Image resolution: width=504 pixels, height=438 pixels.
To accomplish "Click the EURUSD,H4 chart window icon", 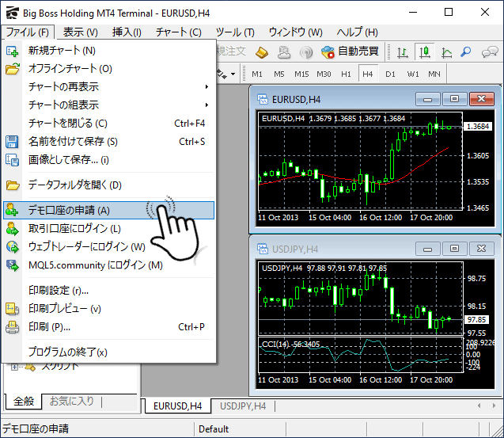I will [x=263, y=99].
